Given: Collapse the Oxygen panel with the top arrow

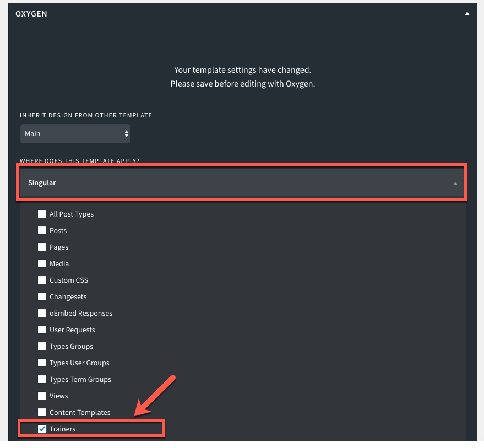Looking at the screenshot, I should tap(467, 13).
